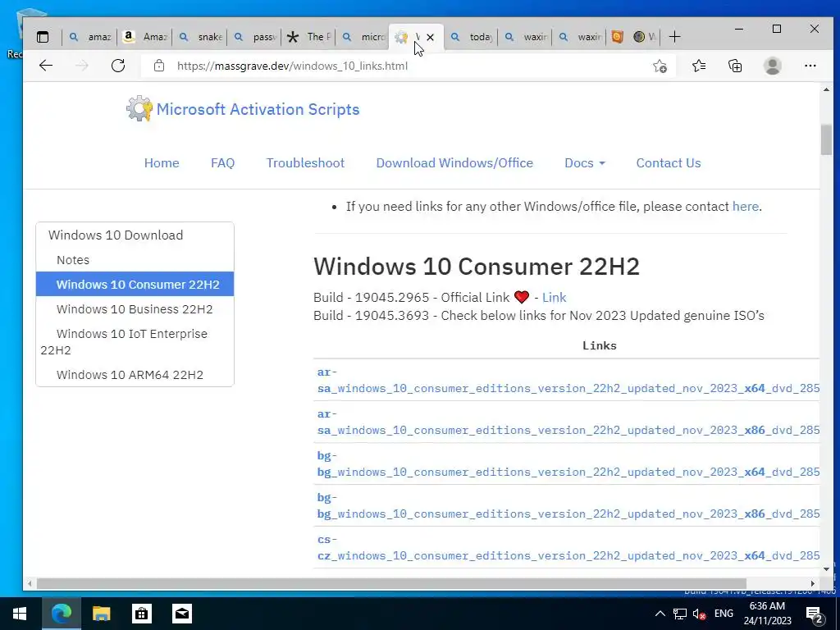
Task: Download the bg-bg x64 consumer ISO link
Action: point(568,463)
